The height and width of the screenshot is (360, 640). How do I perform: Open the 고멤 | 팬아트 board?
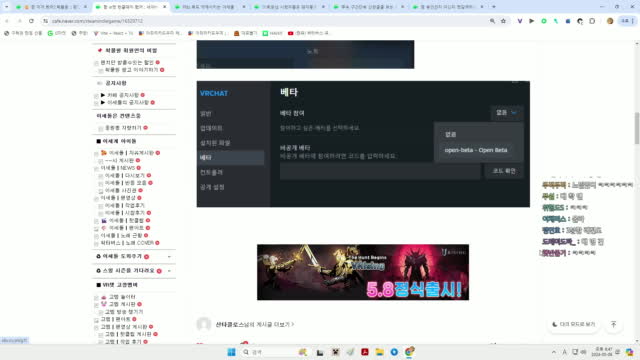coord(116,319)
